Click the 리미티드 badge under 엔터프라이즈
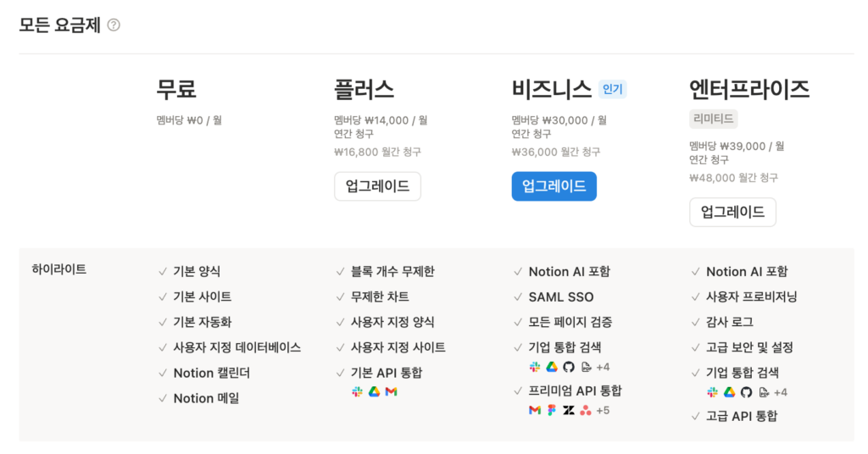Viewport: 868px width, 454px height. point(713,119)
